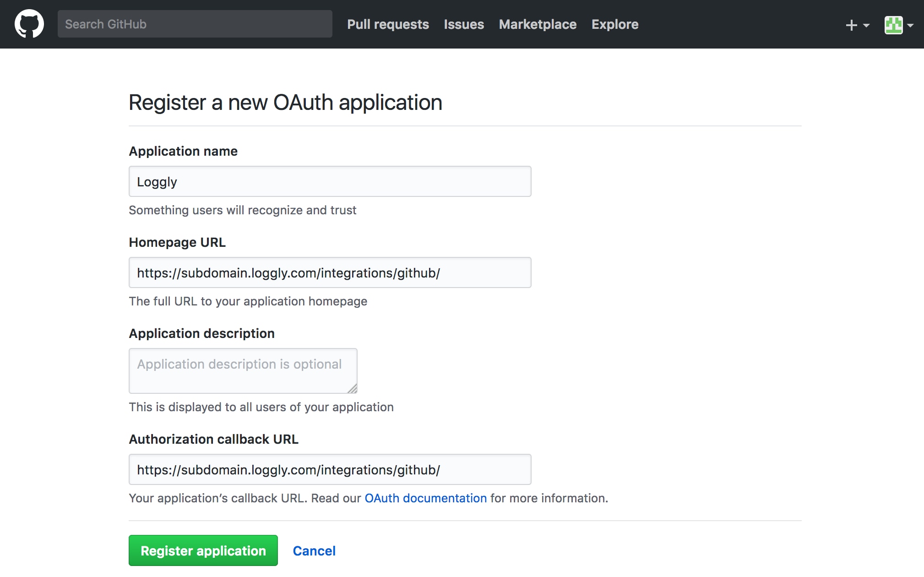Click the plus create-new icon
This screenshot has width=924, height=577.
[851, 25]
